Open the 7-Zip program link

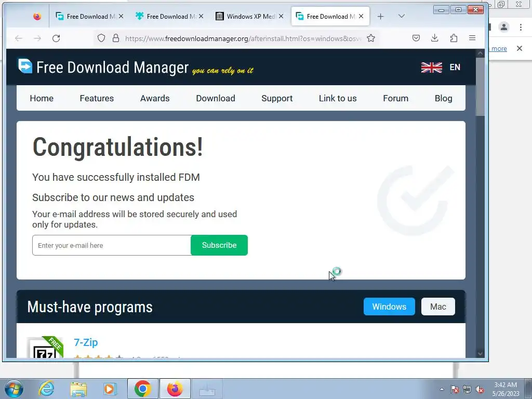(86, 342)
